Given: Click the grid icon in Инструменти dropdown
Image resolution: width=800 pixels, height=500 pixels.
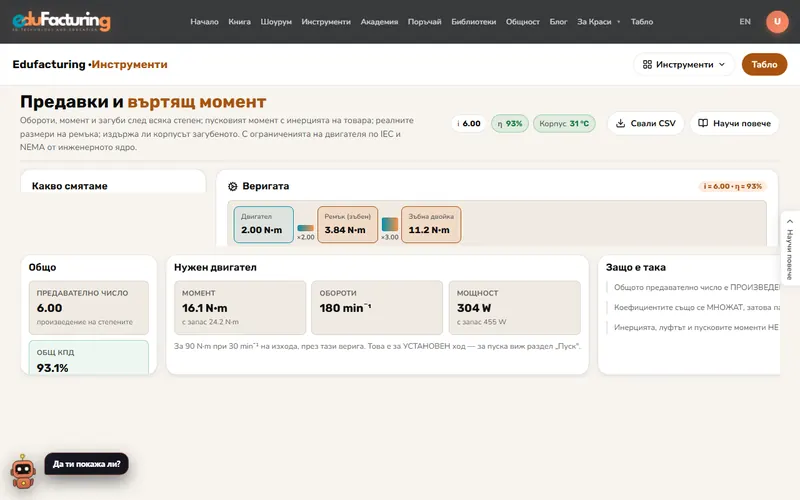Looking at the screenshot, I should [647, 64].
